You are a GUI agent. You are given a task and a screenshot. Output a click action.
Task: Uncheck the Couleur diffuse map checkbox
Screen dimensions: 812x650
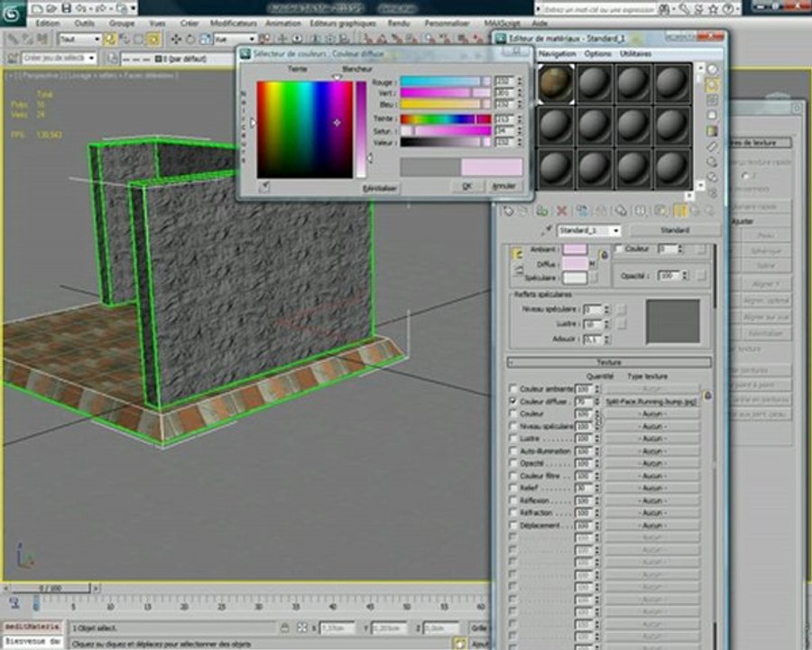(512, 401)
